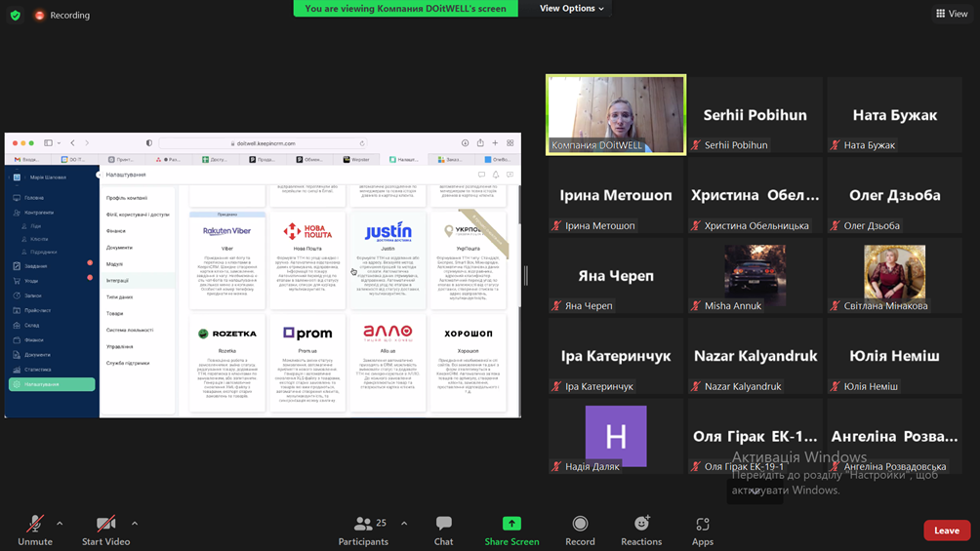Click the green Share Screen icon
This screenshot has width=980, height=551.
511,524
